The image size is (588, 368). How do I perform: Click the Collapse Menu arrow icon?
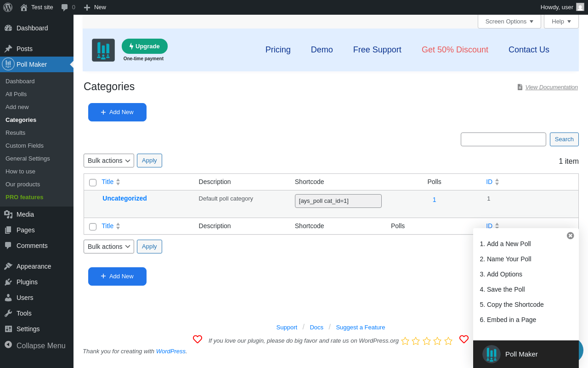(8, 345)
